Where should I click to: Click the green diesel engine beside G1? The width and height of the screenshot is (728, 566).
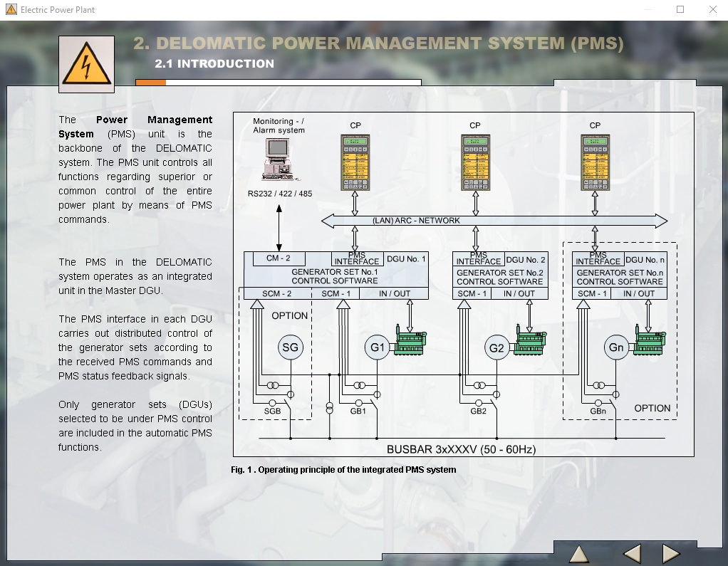410,341
